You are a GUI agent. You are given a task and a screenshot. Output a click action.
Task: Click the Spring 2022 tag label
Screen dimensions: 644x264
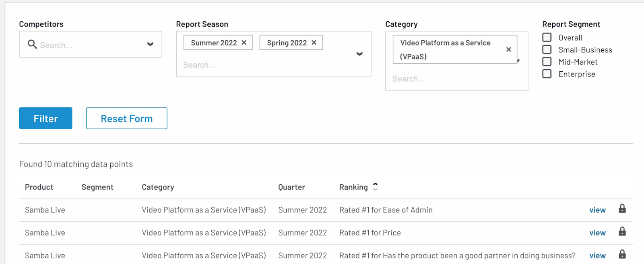(287, 43)
